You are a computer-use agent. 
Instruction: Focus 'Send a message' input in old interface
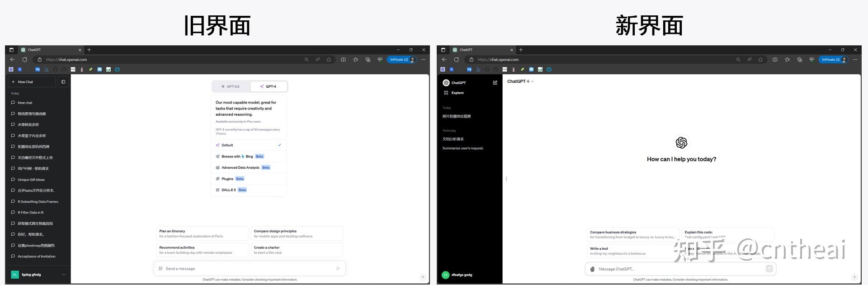coord(250,269)
